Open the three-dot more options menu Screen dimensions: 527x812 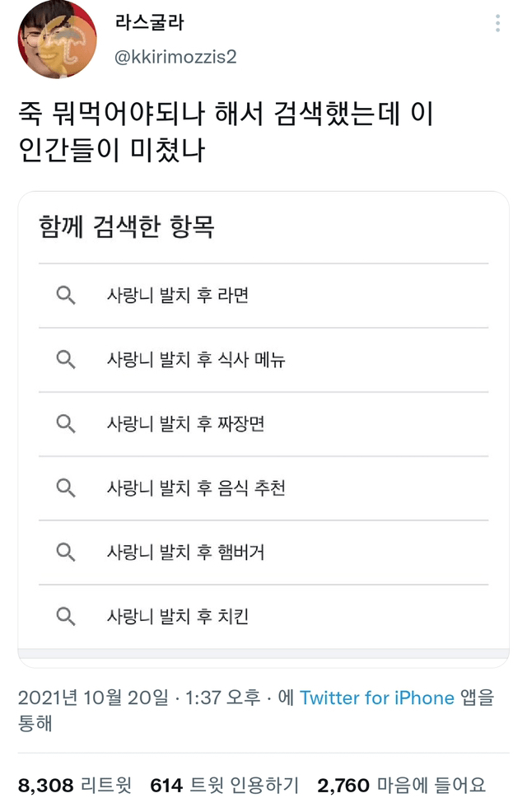coord(498,24)
